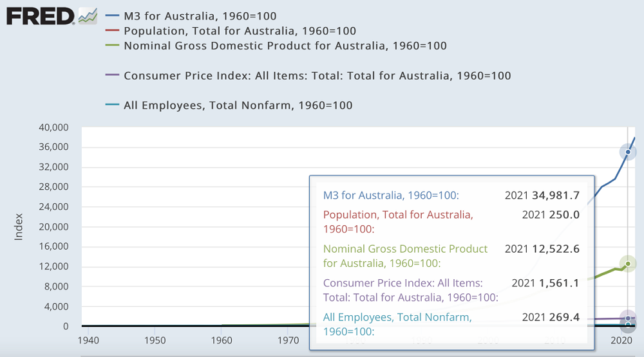Click the purple Consumer Price Index legend marker
The height and width of the screenshot is (357, 644).
pyautogui.click(x=112, y=75)
